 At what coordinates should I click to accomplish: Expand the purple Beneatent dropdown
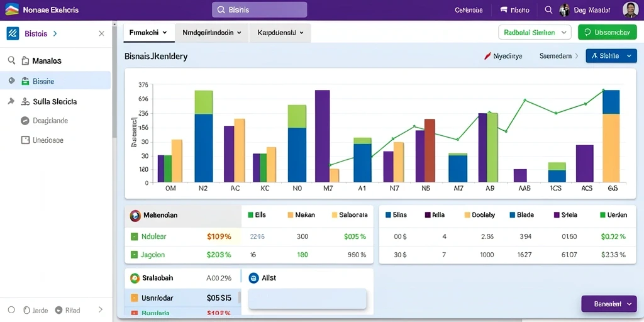609,304
